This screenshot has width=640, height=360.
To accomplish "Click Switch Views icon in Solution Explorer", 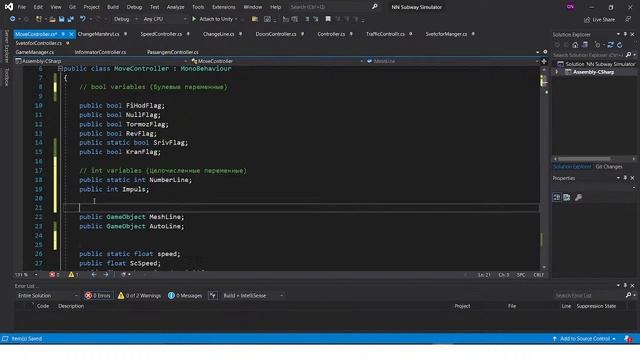I will (585, 45).
